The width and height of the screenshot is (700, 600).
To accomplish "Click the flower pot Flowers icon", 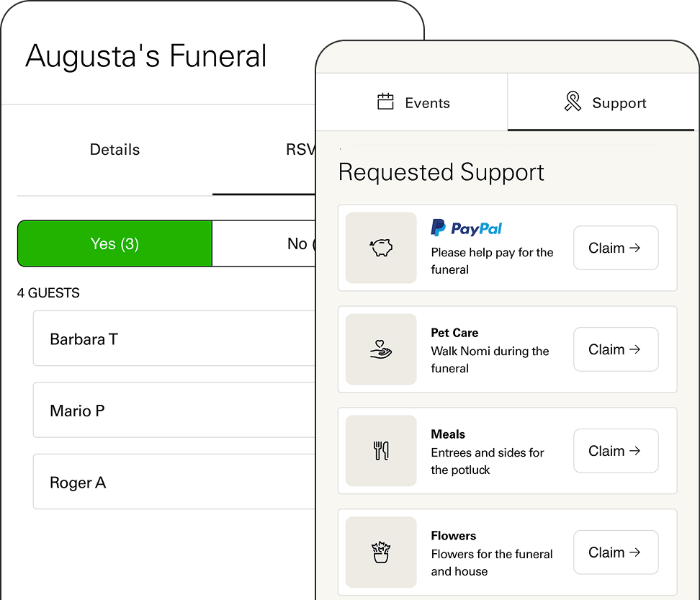I will click(x=381, y=552).
